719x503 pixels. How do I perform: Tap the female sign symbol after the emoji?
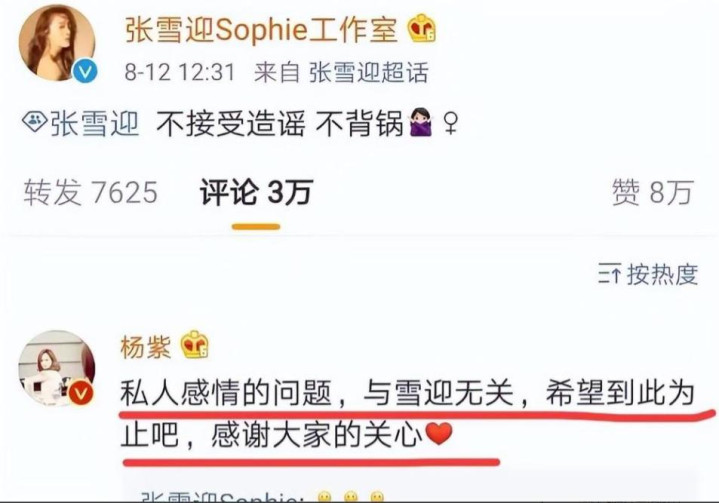[x=451, y=124]
